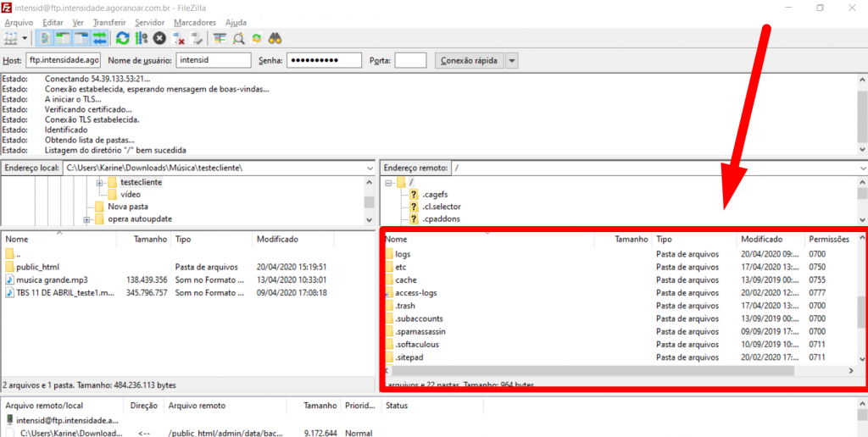Viewport: 868px width, 437px height.
Task: Open the Site Manager icon
Action: tap(10, 38)
